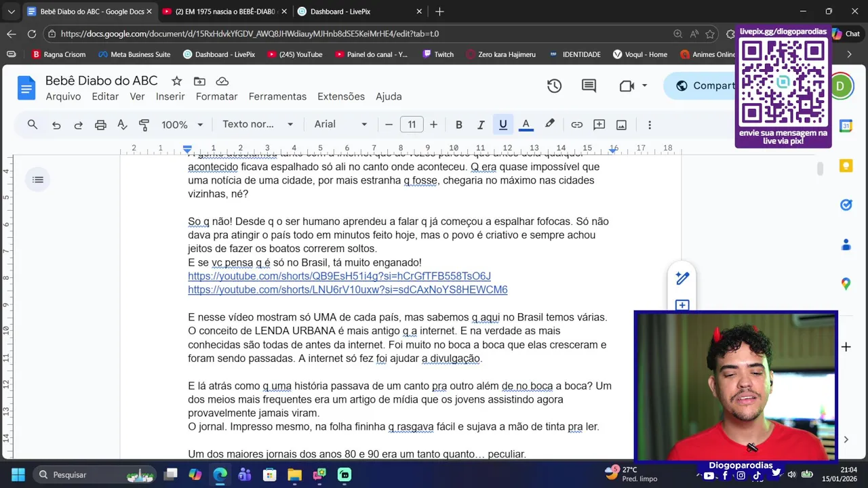Click the move-to-folder icon beside the title
Viewport: 868px width, 488px height.
(x=199, y=81)
